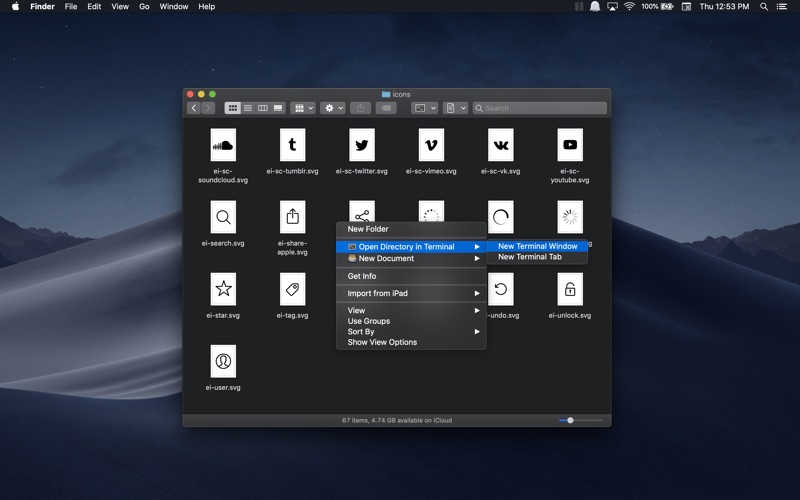
Task: Select the ei-sc-soundcloud.svg file icon
Action: tap(223, 145)
